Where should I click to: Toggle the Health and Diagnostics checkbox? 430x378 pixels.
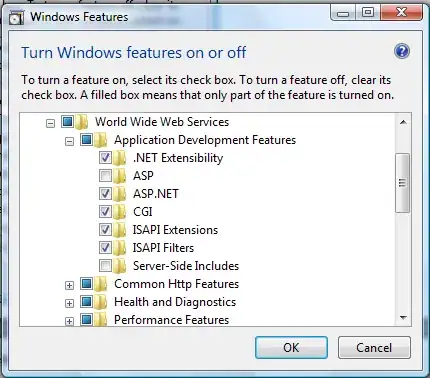pos(86,302)
